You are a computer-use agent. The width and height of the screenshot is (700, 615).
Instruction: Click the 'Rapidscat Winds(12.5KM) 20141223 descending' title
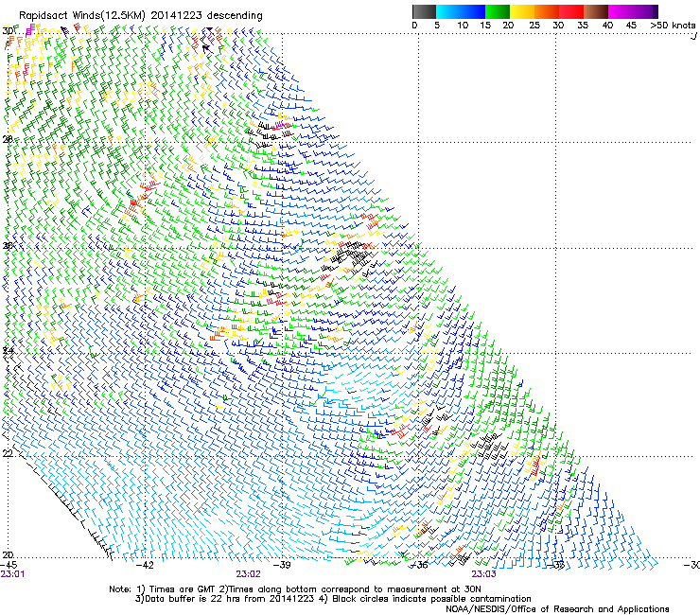[141, 15]
